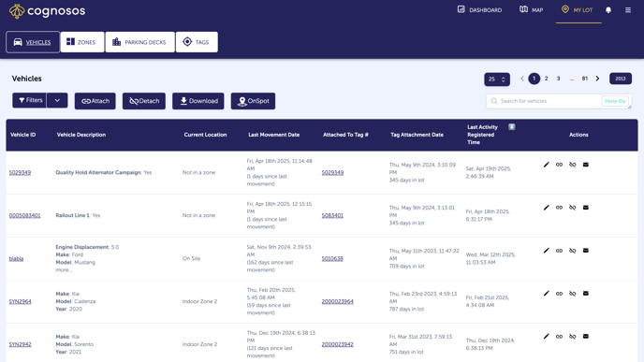The width and height of the screenshot is (644, 362).
Task: Expand the Filters dropdown arrow
Action: 57,100
